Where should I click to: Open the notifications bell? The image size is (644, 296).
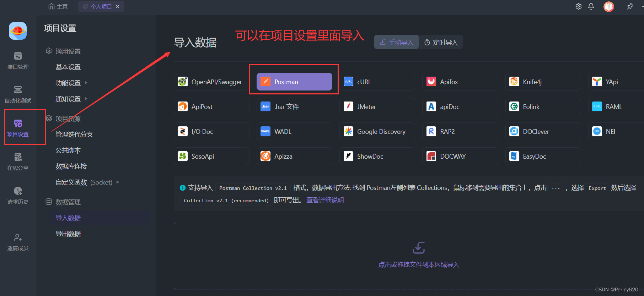tap(591, 6)
